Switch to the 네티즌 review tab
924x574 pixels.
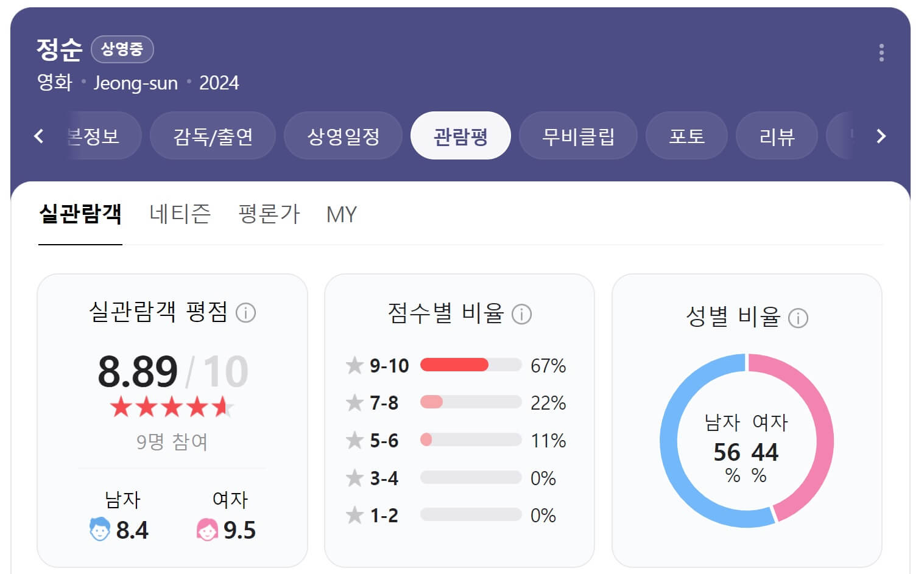click(x=180, y=214)
